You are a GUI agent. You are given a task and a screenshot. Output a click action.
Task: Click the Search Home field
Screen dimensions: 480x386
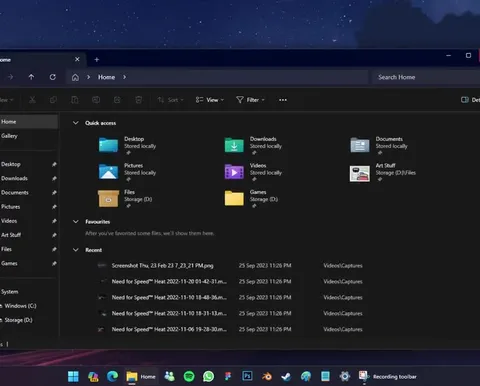coord(426,77)
